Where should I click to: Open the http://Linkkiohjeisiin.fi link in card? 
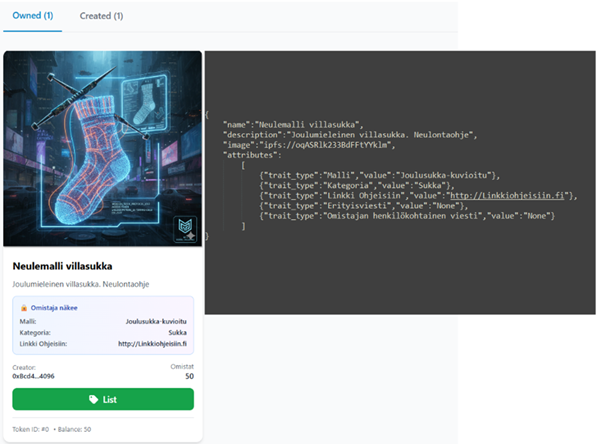(x=152, y=345)
